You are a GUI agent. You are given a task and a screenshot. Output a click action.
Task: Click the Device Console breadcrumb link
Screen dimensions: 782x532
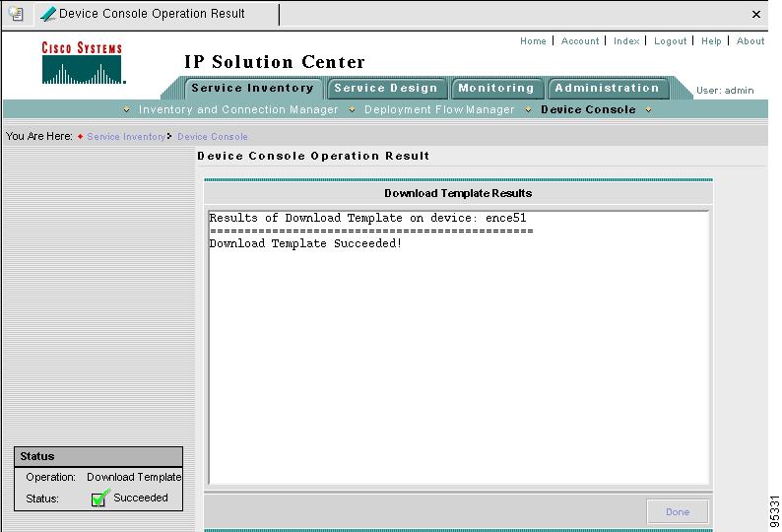point(213,136)
